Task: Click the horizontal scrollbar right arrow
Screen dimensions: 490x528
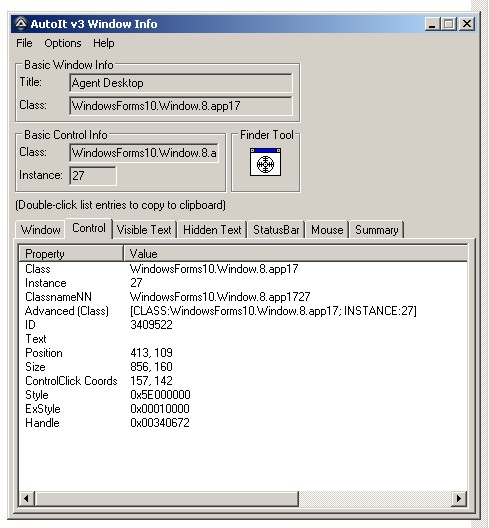Action: (459, 498)
